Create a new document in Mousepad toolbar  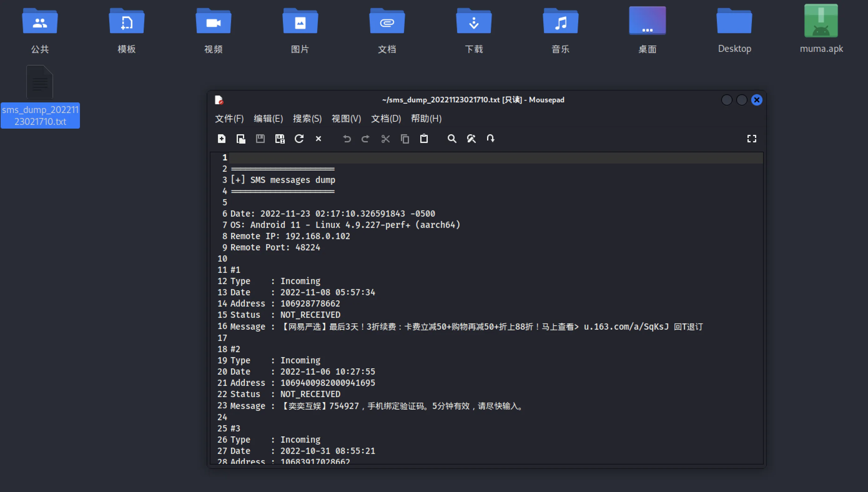(222, 139)
